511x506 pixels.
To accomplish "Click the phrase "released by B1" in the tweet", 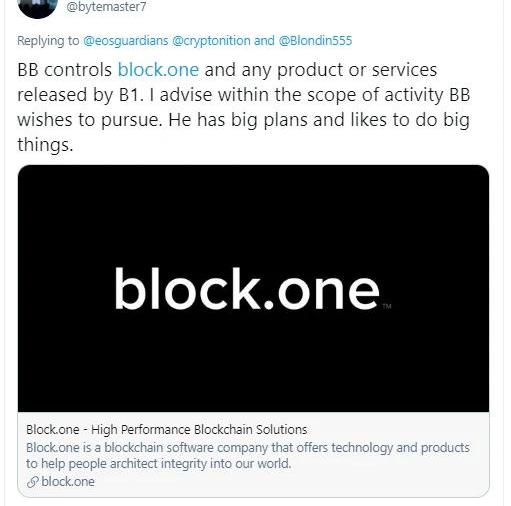I will pos(78,95).
